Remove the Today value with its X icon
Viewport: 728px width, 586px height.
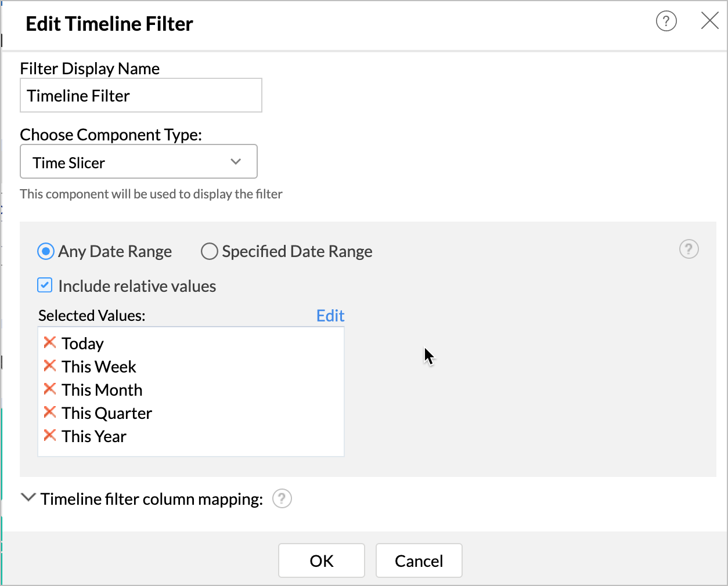click(50, 343)
